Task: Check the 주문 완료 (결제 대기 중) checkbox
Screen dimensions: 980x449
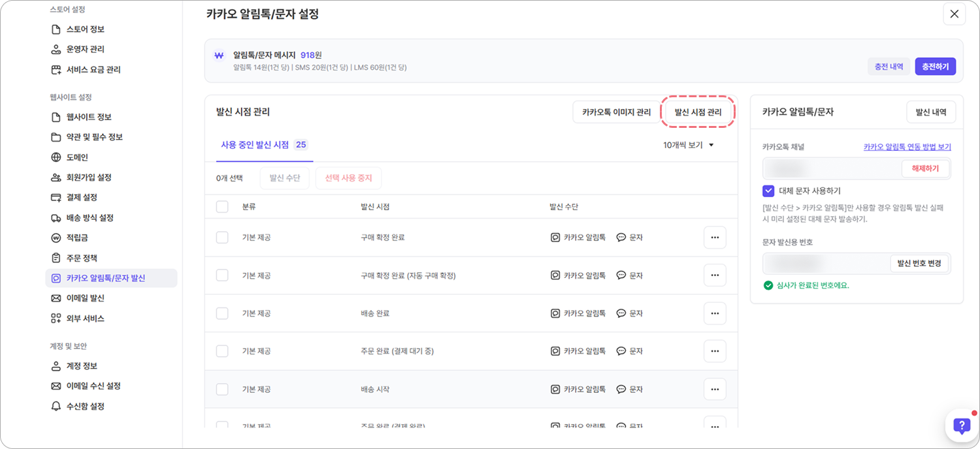Action: pyautogui.click(x=222, y=351)
